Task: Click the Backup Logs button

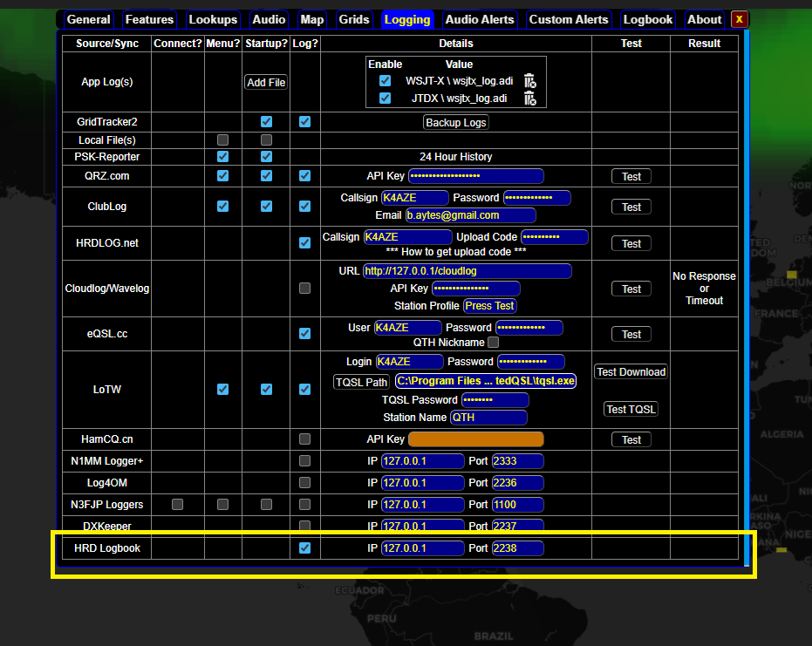Action: pyautogui.click(x=455, y=123)
